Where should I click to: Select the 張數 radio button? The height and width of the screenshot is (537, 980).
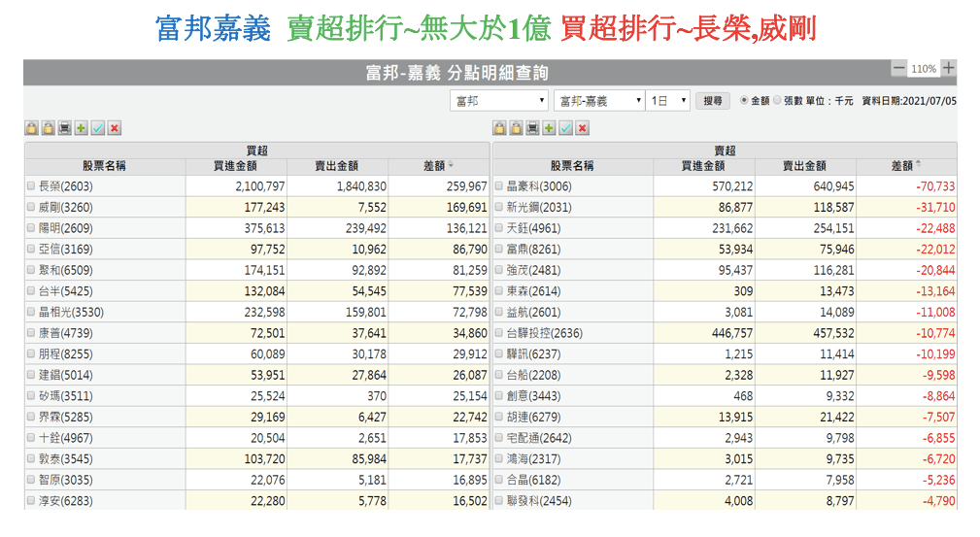777,100
